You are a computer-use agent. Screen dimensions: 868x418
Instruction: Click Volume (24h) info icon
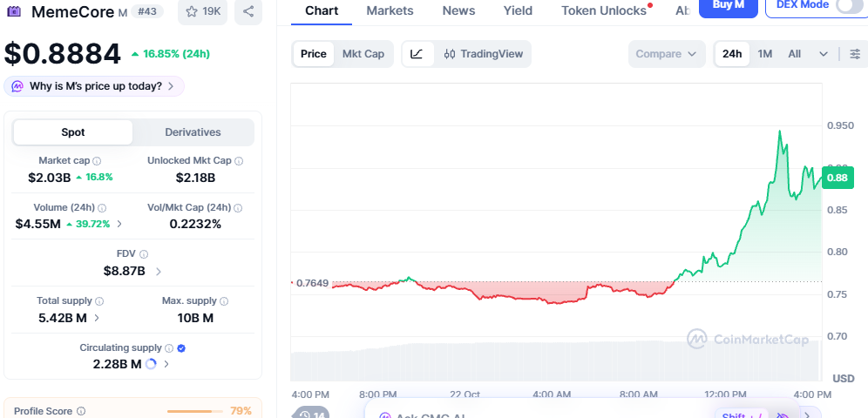(x=102, y=208)
